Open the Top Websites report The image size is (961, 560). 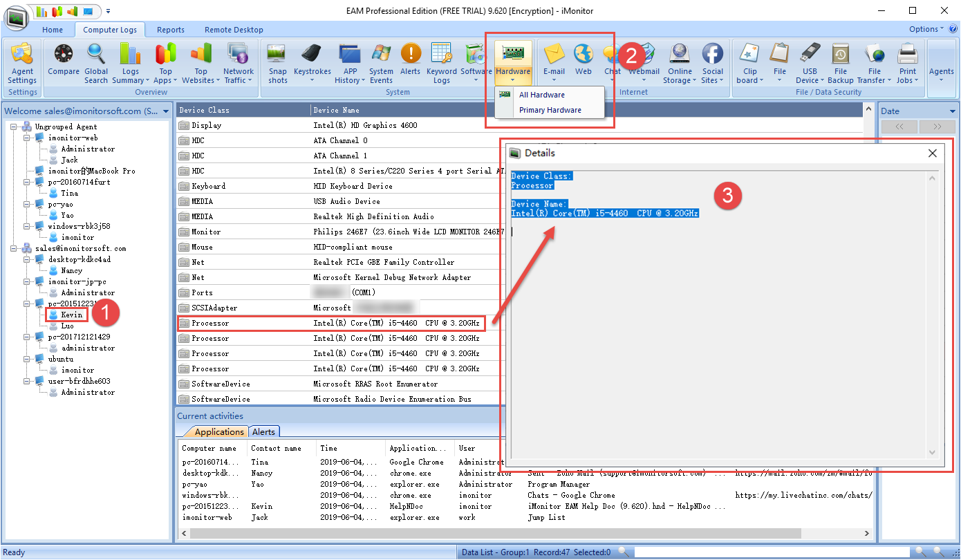pos(200,62)
